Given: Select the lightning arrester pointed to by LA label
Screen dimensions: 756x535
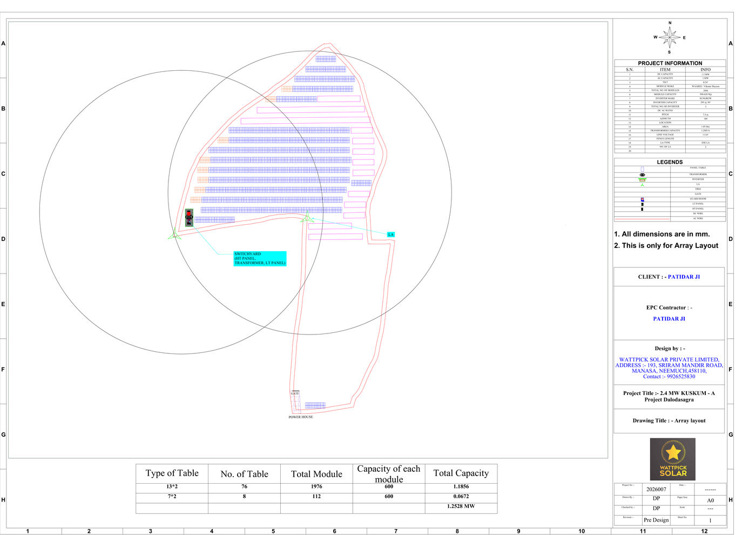Looking at the screenshot, I should [x=307, y=218].
